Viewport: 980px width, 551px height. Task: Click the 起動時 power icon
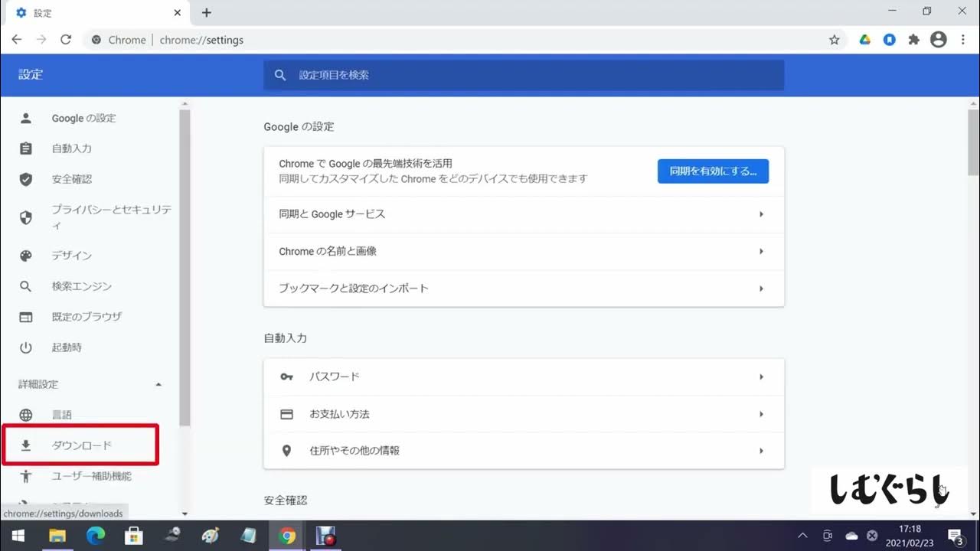[26, 347]
